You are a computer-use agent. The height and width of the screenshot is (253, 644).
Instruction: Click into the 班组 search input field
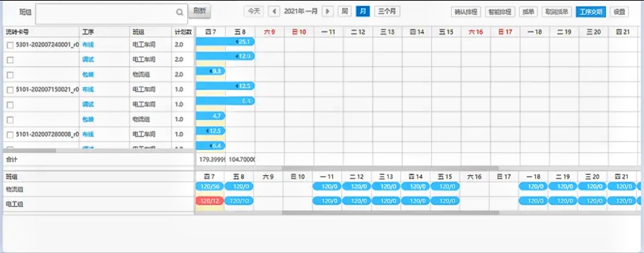[x=106, y=14]
